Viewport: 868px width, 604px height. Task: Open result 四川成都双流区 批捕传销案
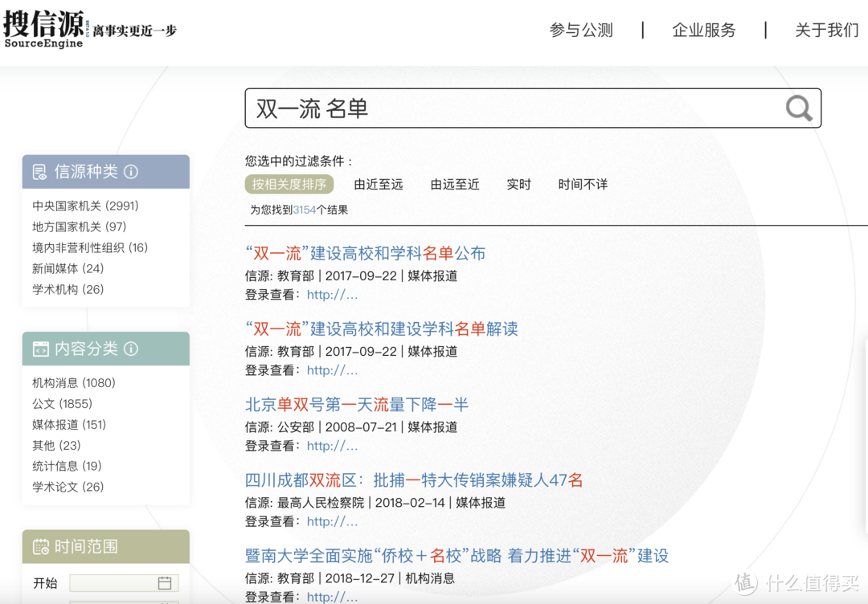[x=414, y=480]
